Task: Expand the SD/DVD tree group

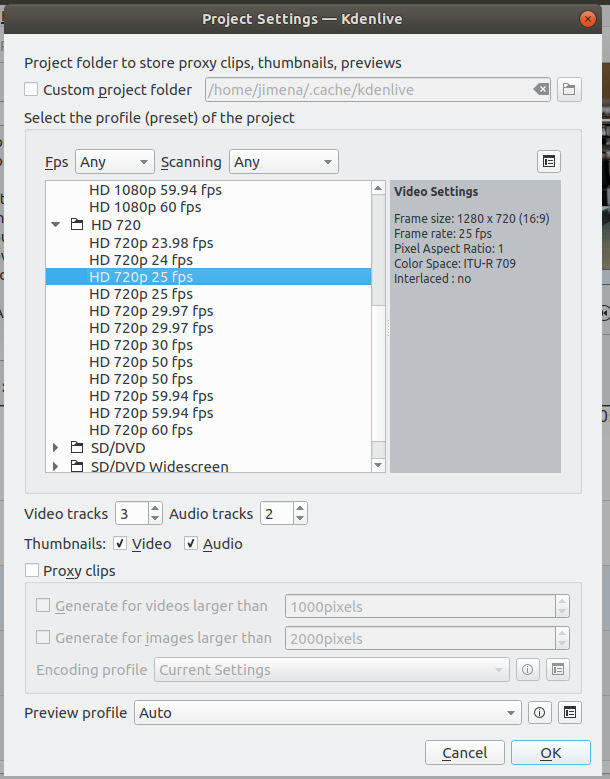Action: pyautogui.click(x=56, y=448)
